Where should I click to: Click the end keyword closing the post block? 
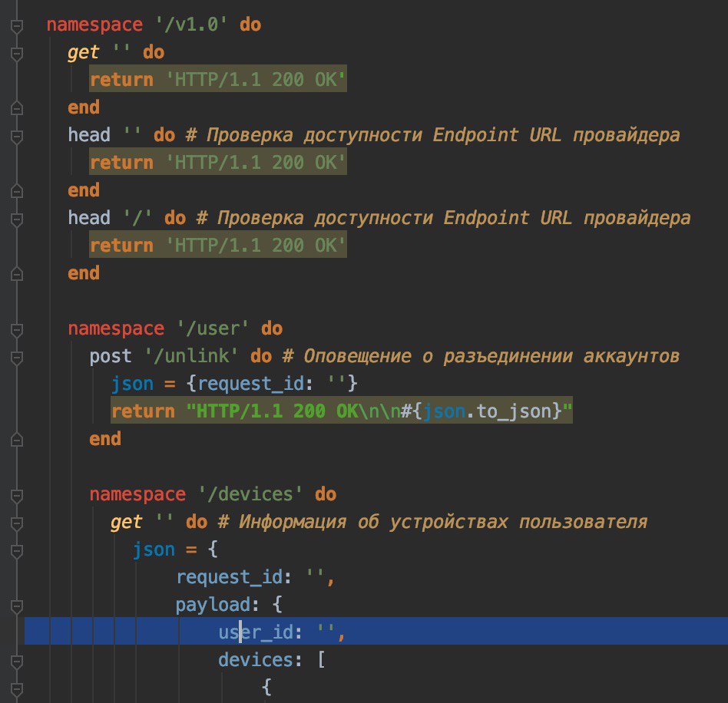105,439
